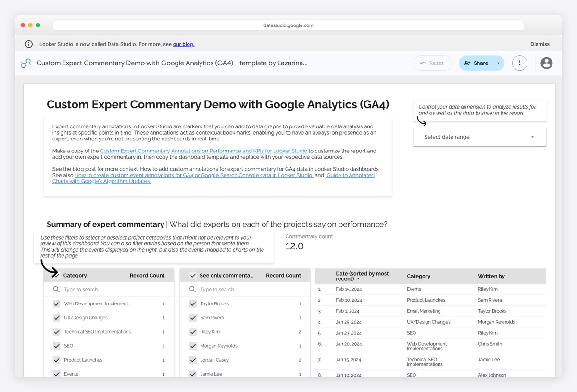This screenshot has height=392, width=577.
Task: Click Morgan Reynolds in Written by column
Action: (x=496, y=322)
